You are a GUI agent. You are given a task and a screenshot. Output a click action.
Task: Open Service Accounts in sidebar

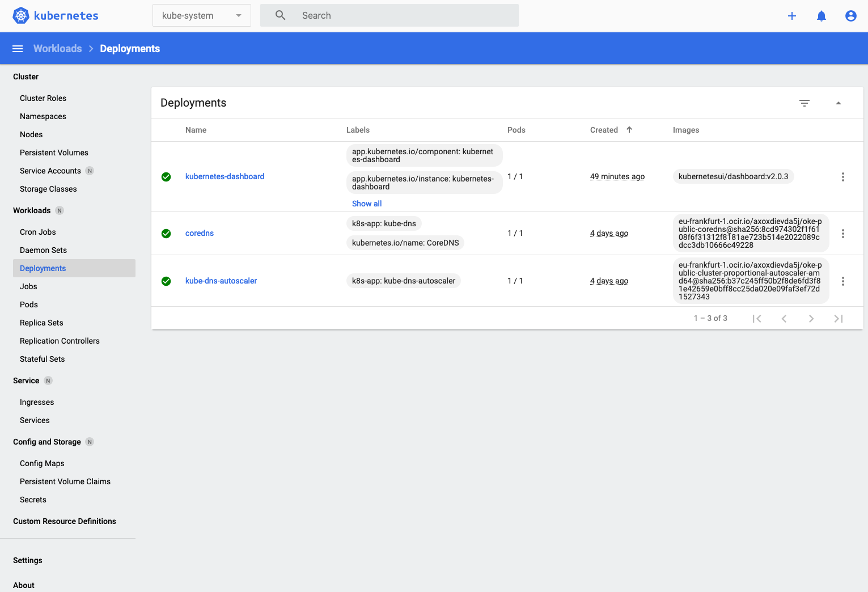coord(50,171)
